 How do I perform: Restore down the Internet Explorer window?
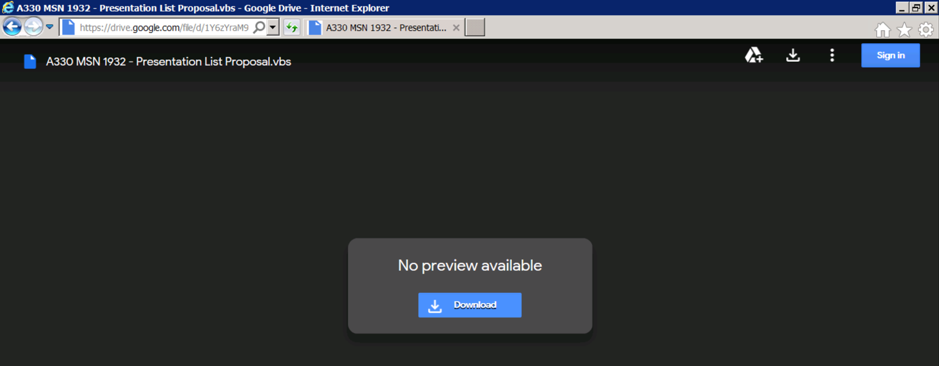[916, 8]
